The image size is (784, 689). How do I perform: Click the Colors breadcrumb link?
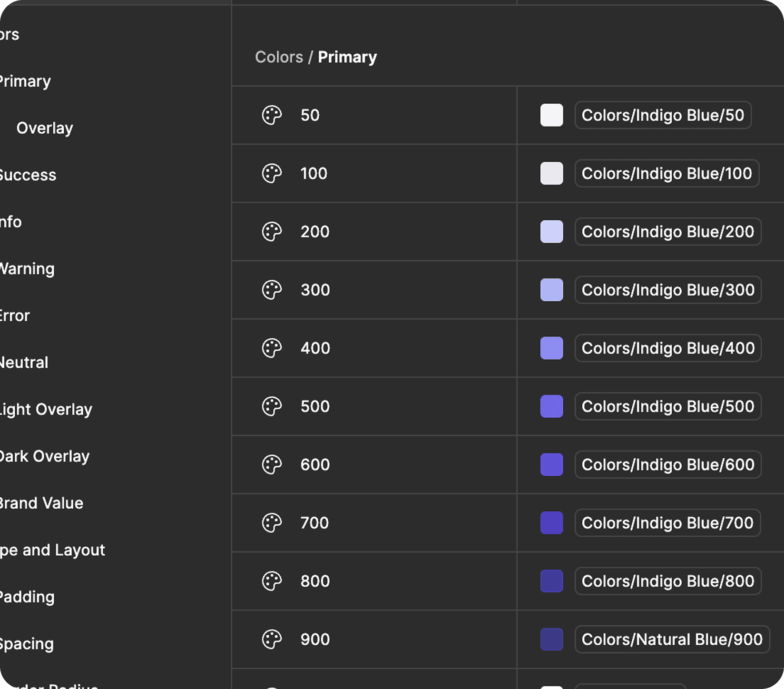click(279, 57)
